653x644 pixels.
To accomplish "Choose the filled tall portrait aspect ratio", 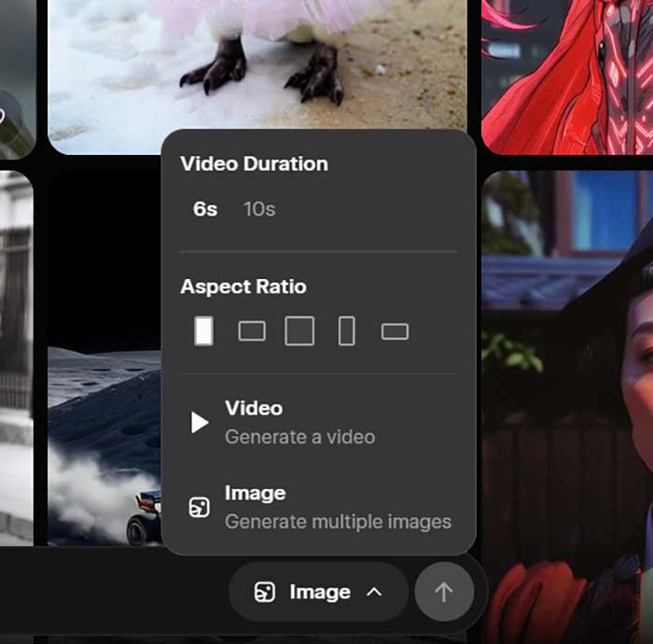I will tap(203, 330).
